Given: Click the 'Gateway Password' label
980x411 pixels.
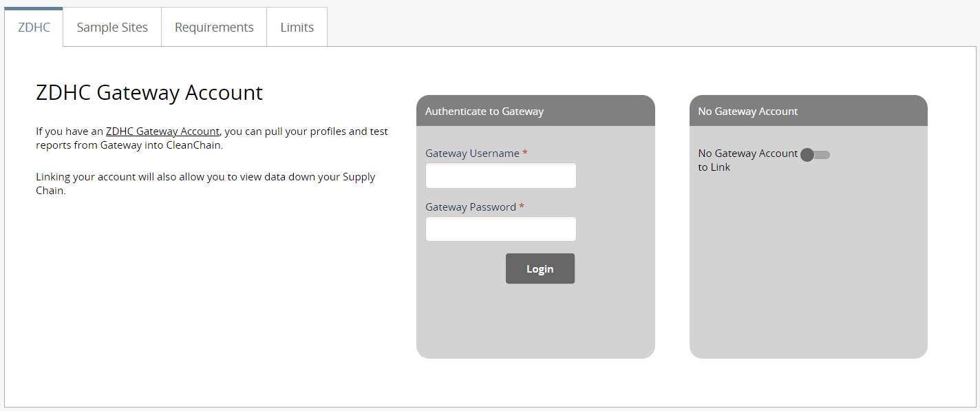Looking at the screenshot, I should pyautogui.click(x=475, y=207).
